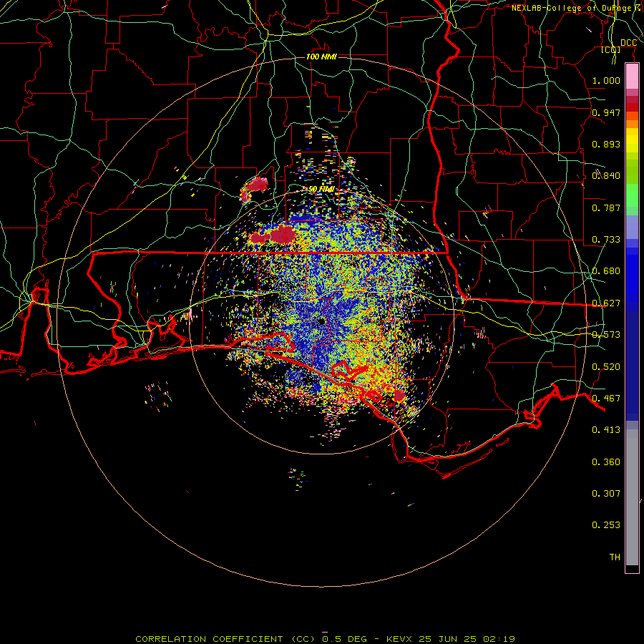
Task: Click the 0.467 scale value
Action: click(x=606, y=399)
